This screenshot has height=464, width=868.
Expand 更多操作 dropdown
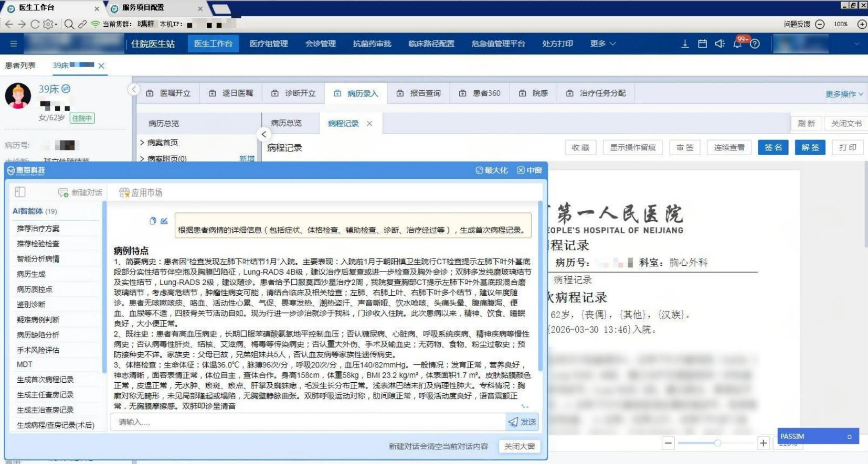(844, 94)
